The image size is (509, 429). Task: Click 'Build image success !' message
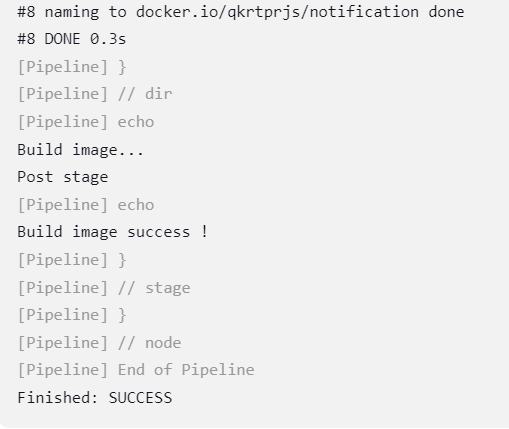(x=113, y=232)
